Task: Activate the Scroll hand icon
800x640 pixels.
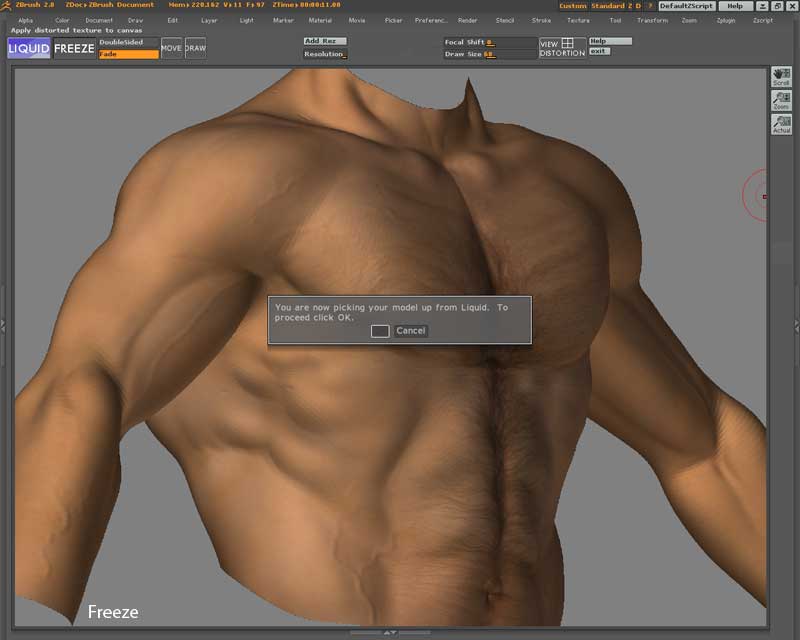Action: coord(781,77)
